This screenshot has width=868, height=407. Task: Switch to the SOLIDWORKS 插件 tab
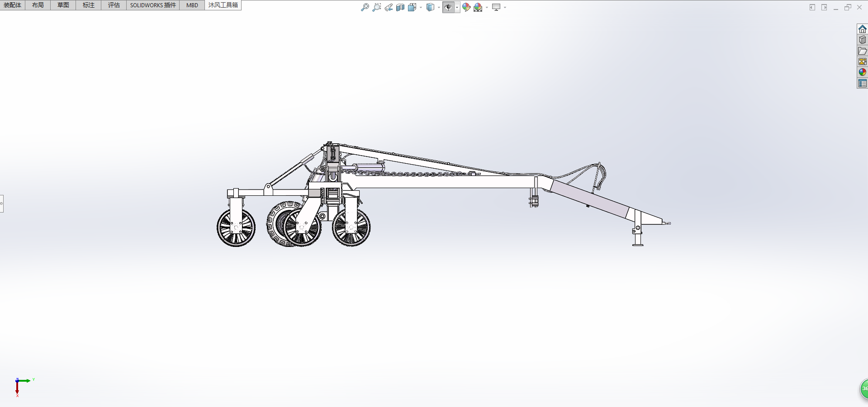click(x=153, y=5)
